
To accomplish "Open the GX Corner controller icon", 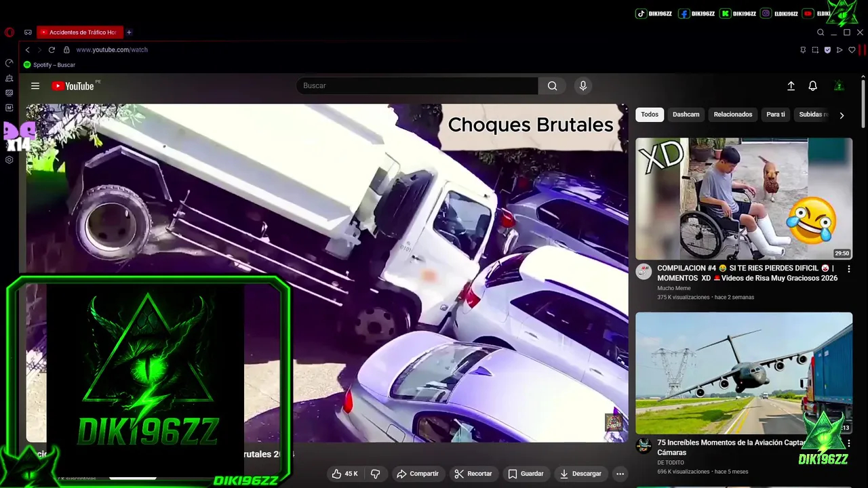I will coord(28,32).
